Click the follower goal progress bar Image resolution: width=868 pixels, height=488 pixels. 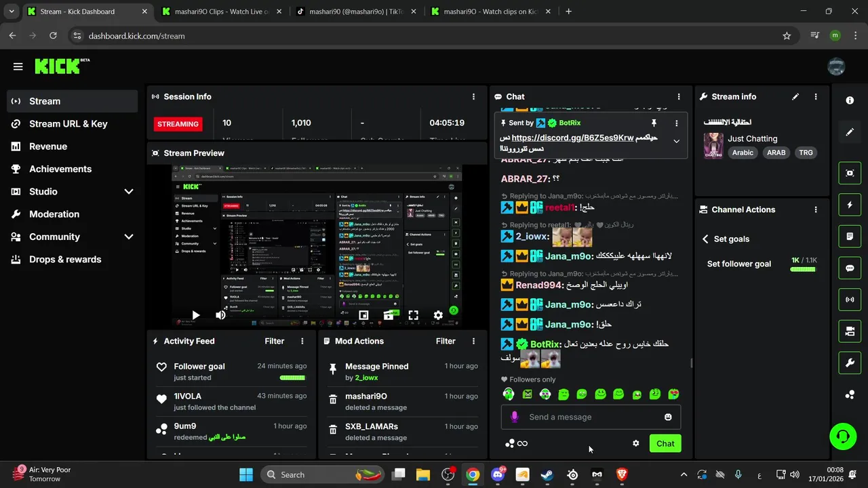803,269
